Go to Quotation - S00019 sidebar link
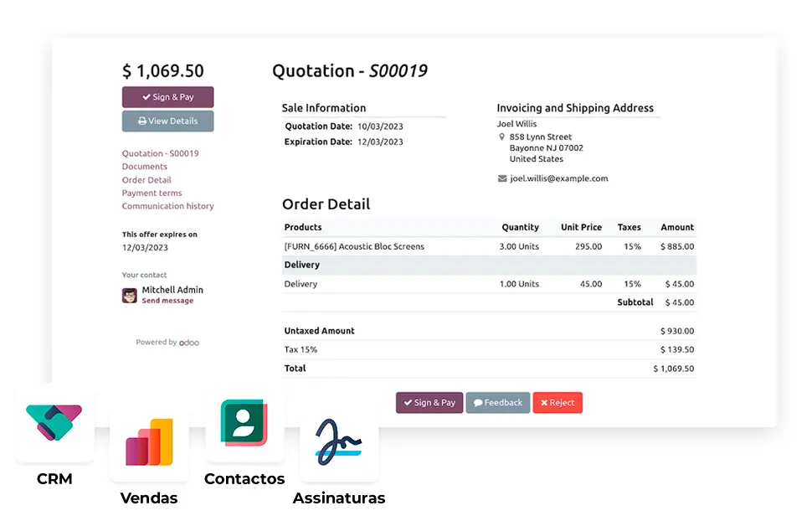812x516 pixels. tap(160, 154)
